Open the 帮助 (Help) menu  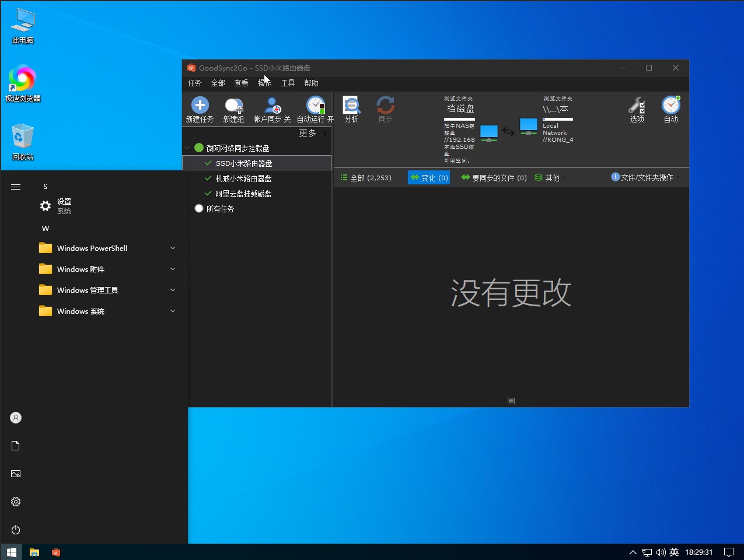(312, 83)
